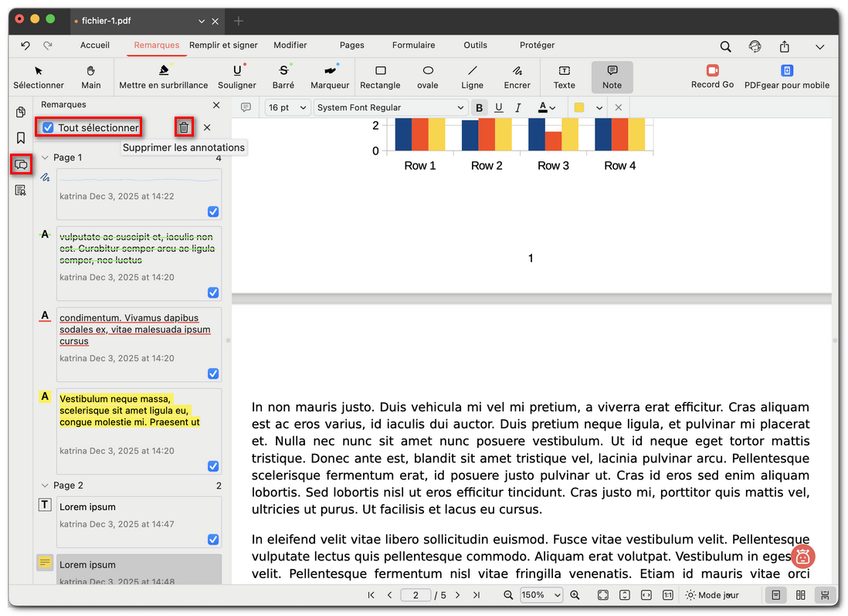This screenshot has height=616, width=848.
Task: Start a recording with Record Go
Action: (x=711, y=77)
